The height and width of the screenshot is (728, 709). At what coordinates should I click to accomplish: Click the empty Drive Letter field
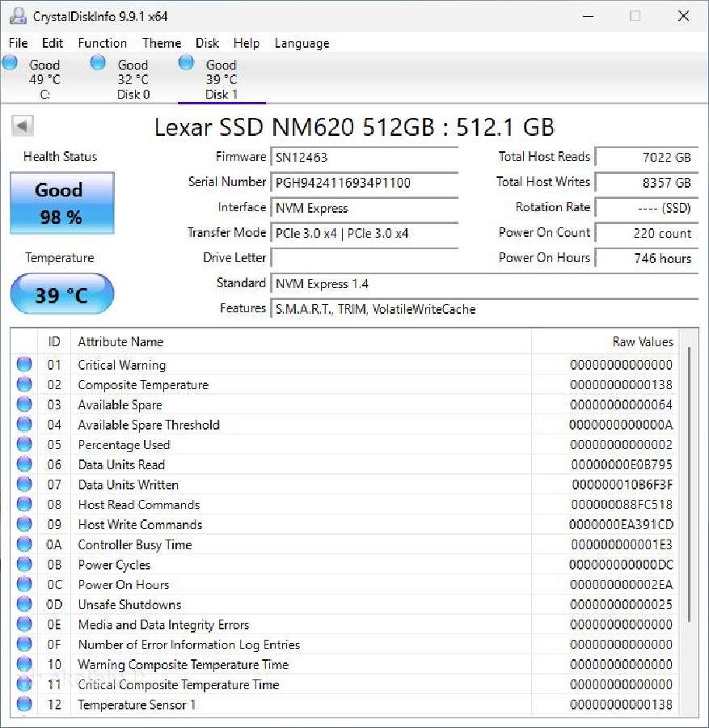point(365,258)
